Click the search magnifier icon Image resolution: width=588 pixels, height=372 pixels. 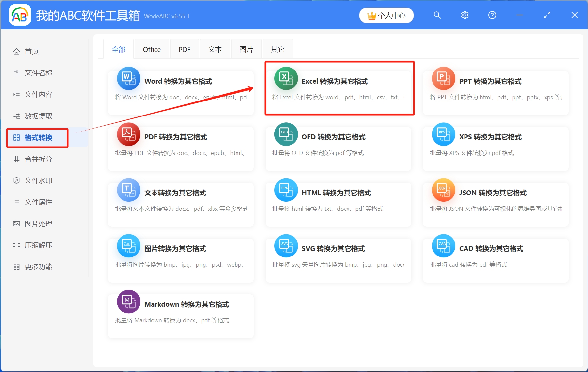[437, 15]
